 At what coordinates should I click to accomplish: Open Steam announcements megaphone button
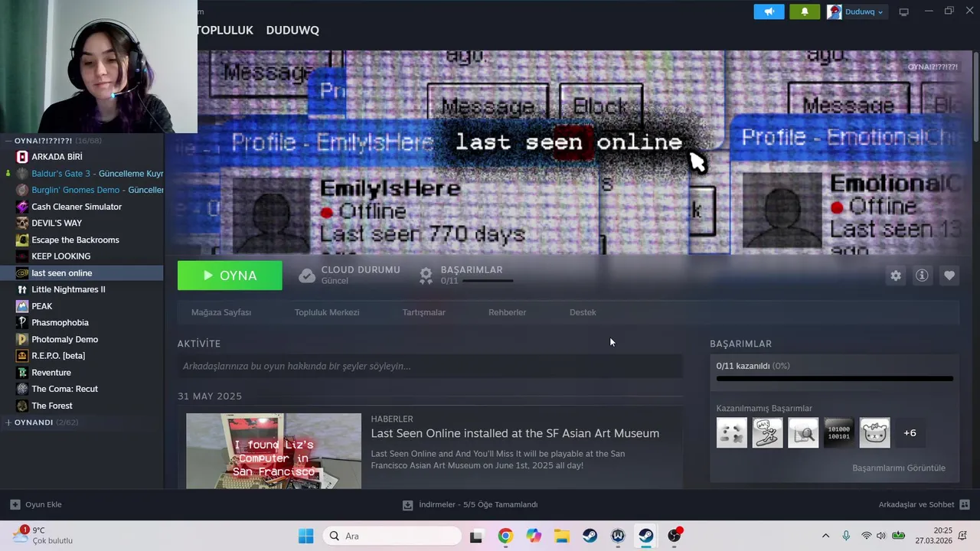coord(769,11)
